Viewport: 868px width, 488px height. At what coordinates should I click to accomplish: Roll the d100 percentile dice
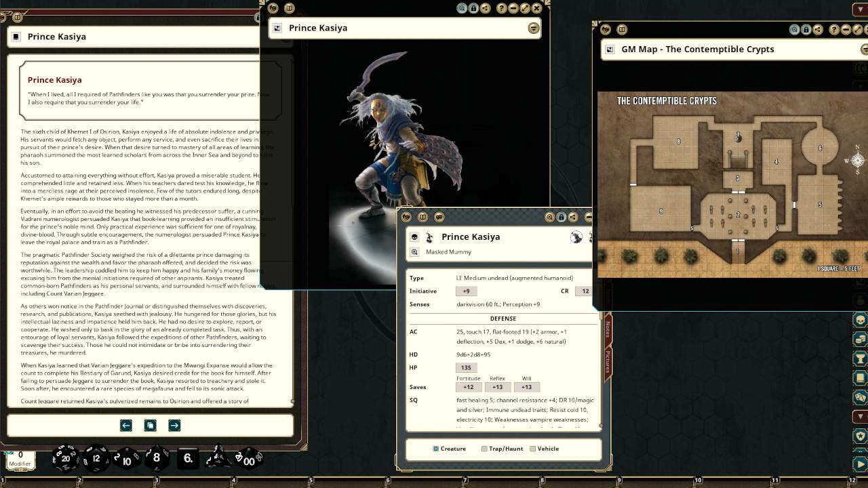click(x=249, y=460)
